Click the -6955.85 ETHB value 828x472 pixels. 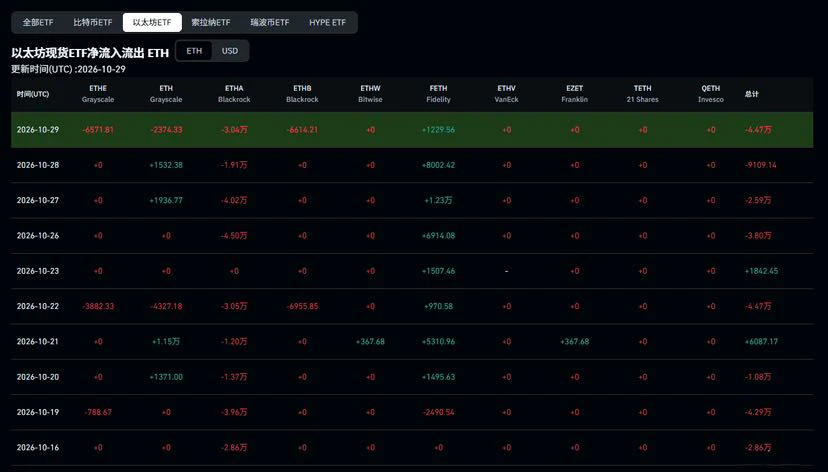pos(302,306)
